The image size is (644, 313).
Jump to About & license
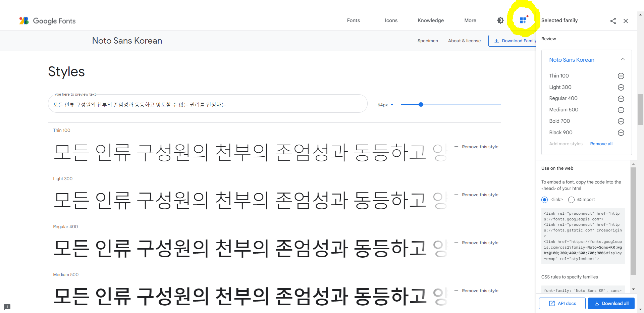click(x=464, y=41)
